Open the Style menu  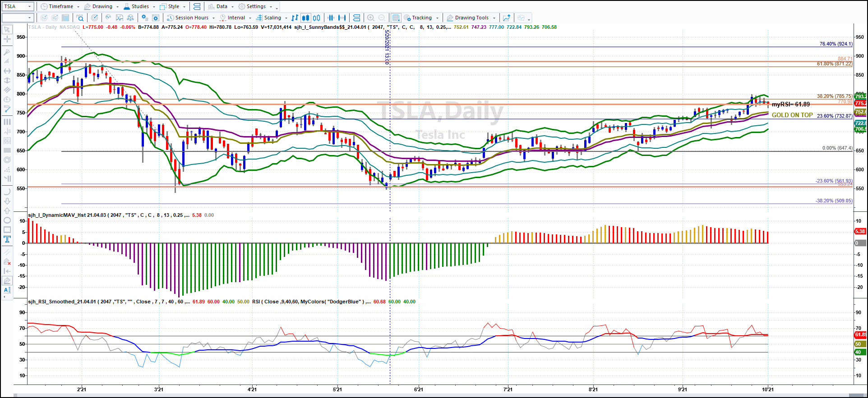coord(173,6)
